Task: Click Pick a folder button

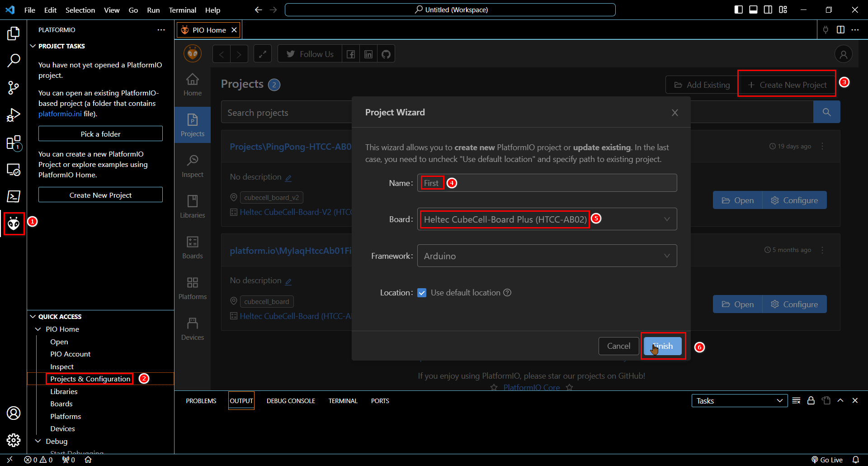Action: coord(100,134)
